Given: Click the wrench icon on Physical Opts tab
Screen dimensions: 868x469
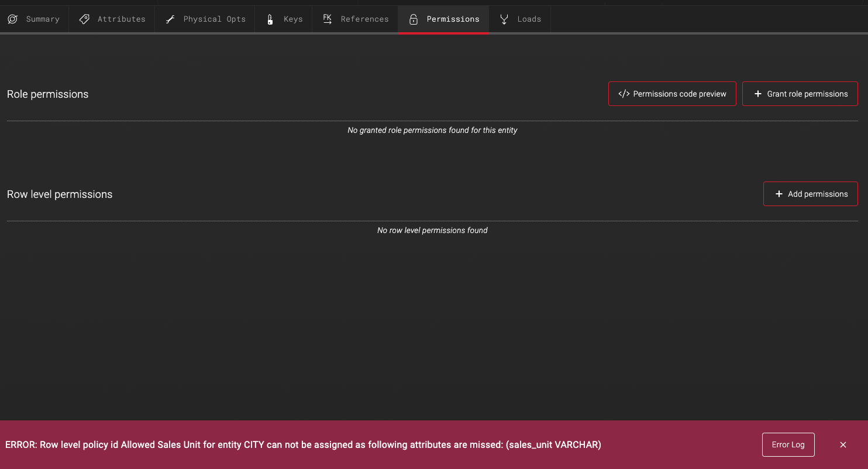Looking at the screenshot, I should (x=170, y=19).
